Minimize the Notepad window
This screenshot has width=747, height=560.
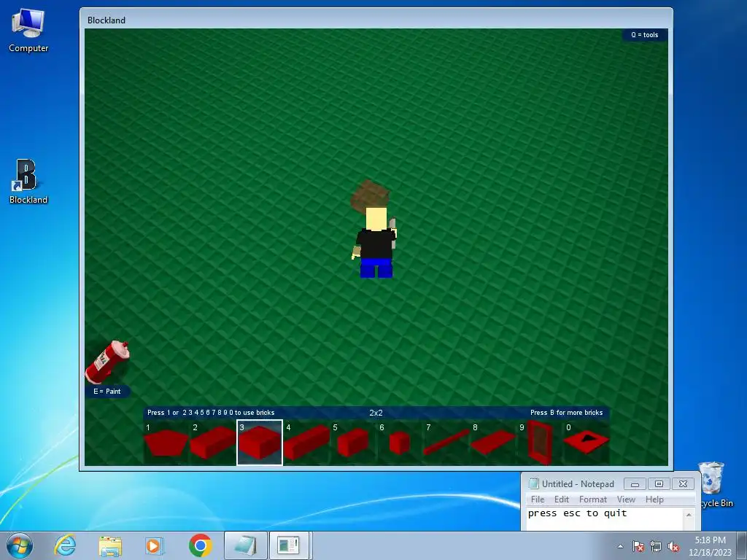[x=635, y=484]
